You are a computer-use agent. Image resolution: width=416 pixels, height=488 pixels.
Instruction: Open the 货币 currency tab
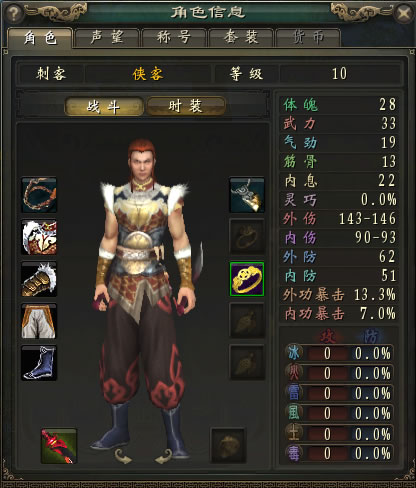pyautogui.click(x=308, y=38)
